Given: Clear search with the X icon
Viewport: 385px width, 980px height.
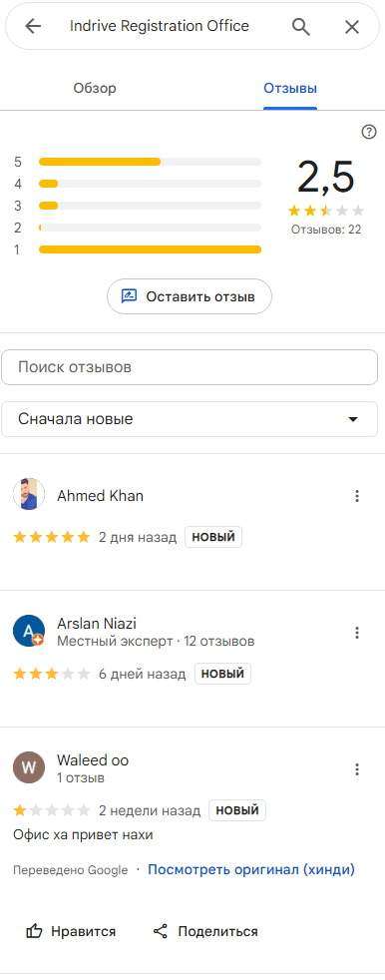Looking at the screenshot, I should point(352,26).
